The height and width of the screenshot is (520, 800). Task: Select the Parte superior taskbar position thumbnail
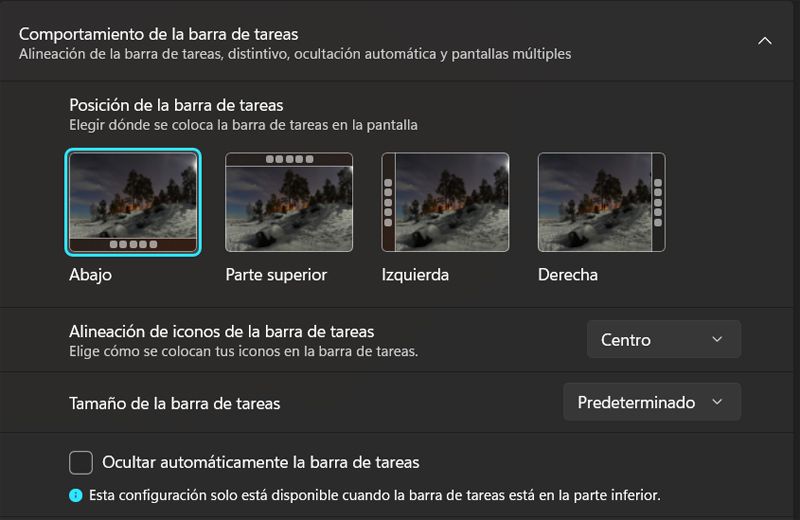(x=289, y=202)
